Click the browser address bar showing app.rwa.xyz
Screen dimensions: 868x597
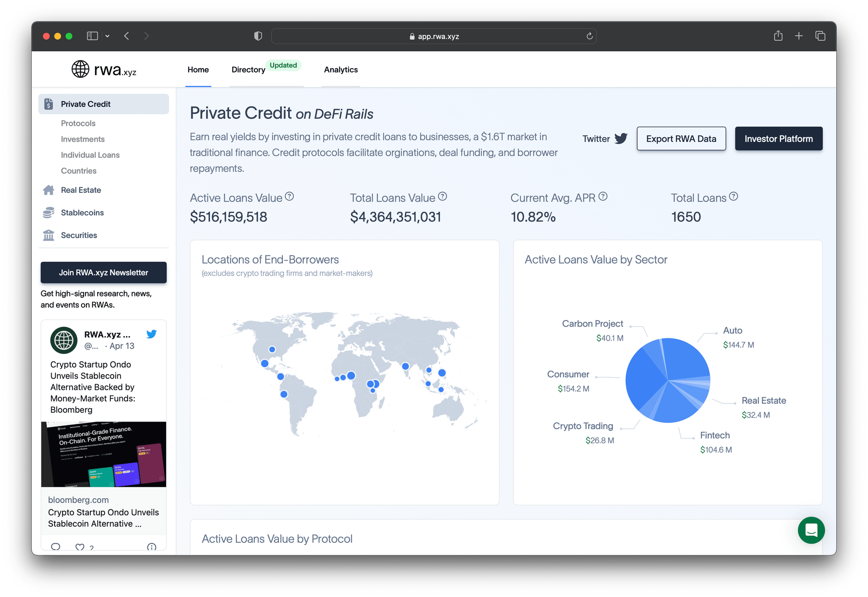point(433,36)
